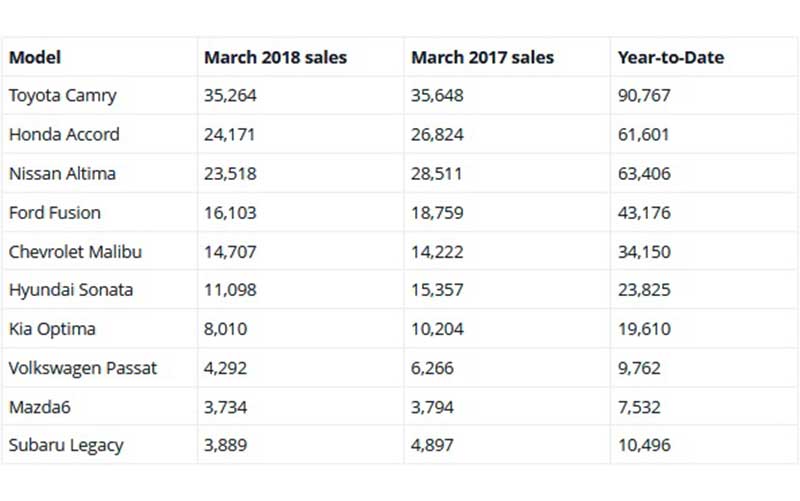Select the Toyota Camry cell
This screenshot has width=800, height=501.
(x=63, y=96)
